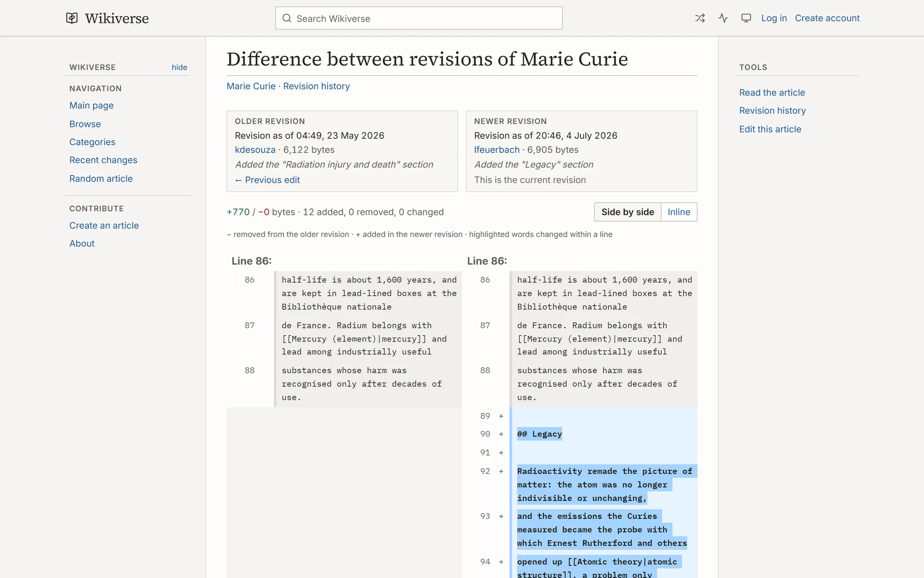The width and height of the screenshot is (924, 578).
Task: Go to Main page
Action: [x=91, y=105]
